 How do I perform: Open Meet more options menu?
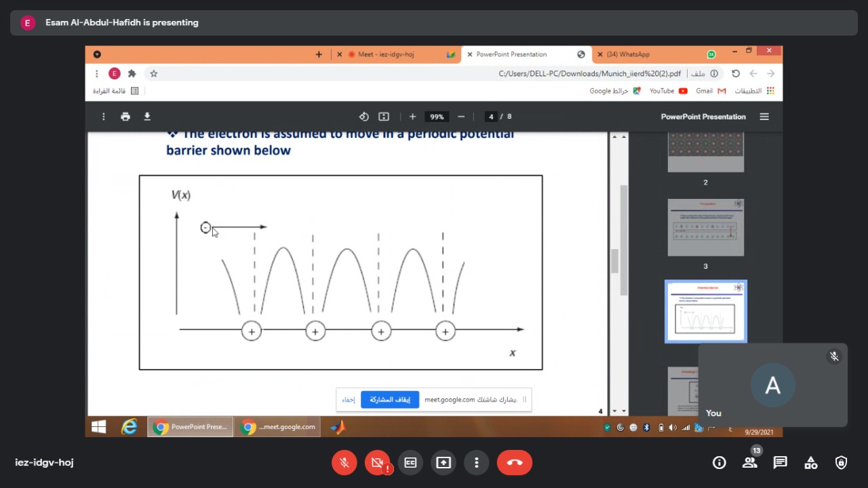tap(477, 463)
